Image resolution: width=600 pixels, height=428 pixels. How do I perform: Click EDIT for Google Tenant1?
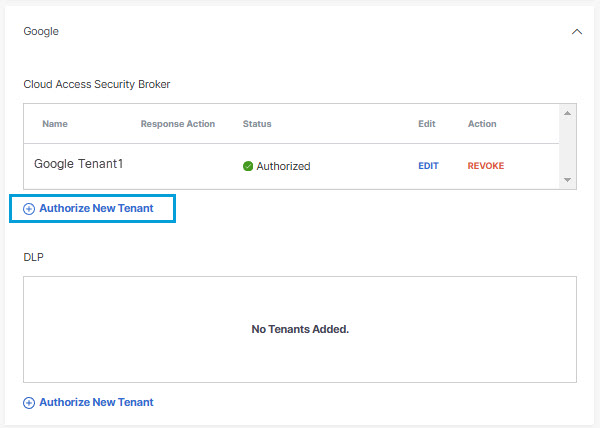click(x=428, y=166)
